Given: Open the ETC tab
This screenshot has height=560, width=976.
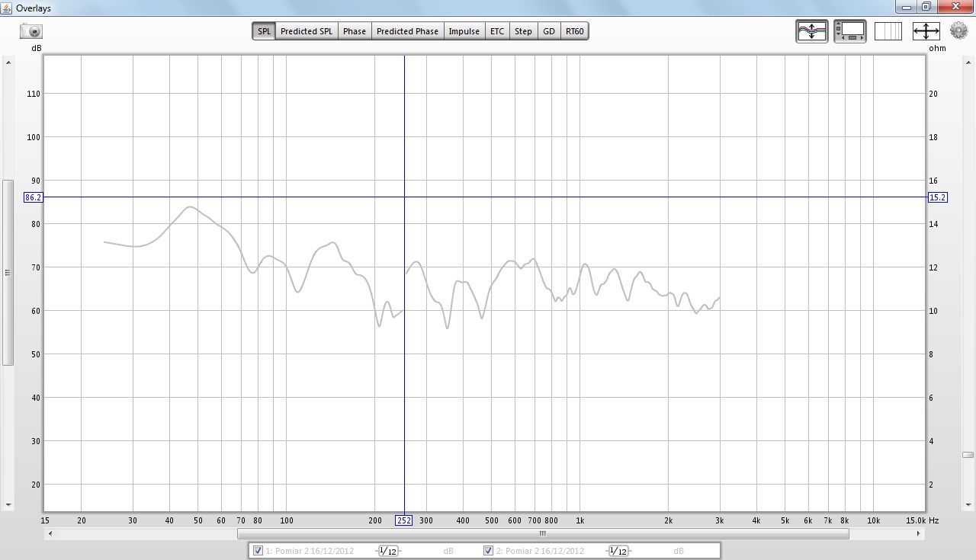Looking at the screenshot, I should 497,31.
